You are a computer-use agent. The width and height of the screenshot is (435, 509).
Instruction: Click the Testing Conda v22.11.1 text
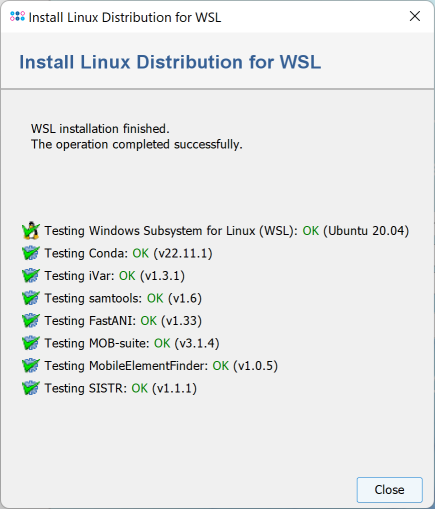[128, 253]
